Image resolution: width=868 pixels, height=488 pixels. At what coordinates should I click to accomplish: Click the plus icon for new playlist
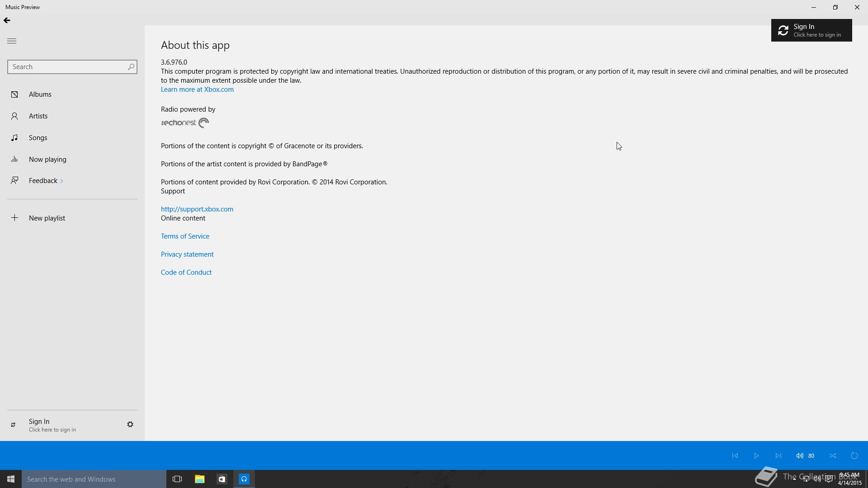[x=14, y=218]
